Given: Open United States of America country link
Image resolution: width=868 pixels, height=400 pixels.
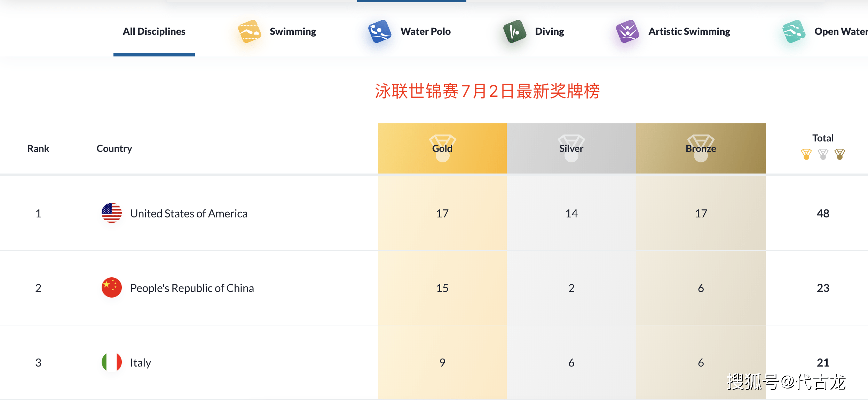Looking at the screenshot, I should click(x=189, y=213).
